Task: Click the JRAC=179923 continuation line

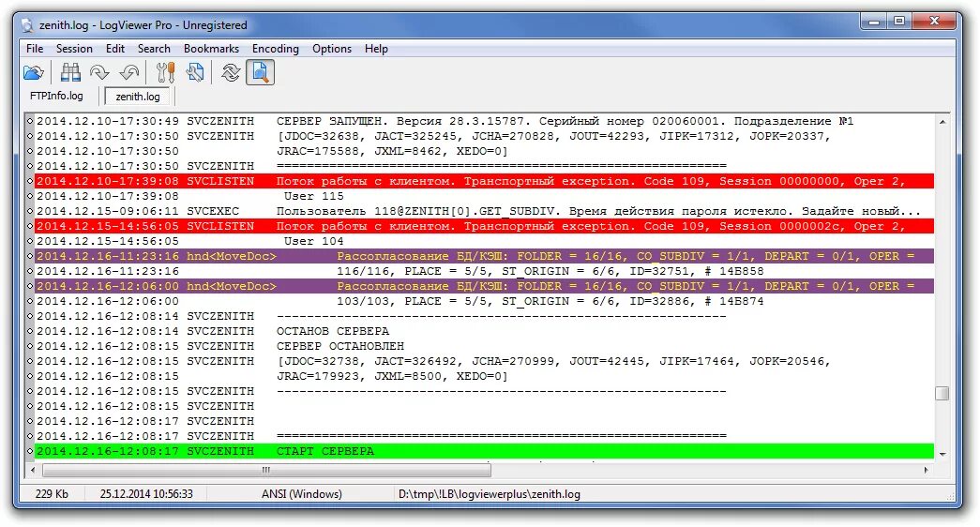Action: click(485, 376)
